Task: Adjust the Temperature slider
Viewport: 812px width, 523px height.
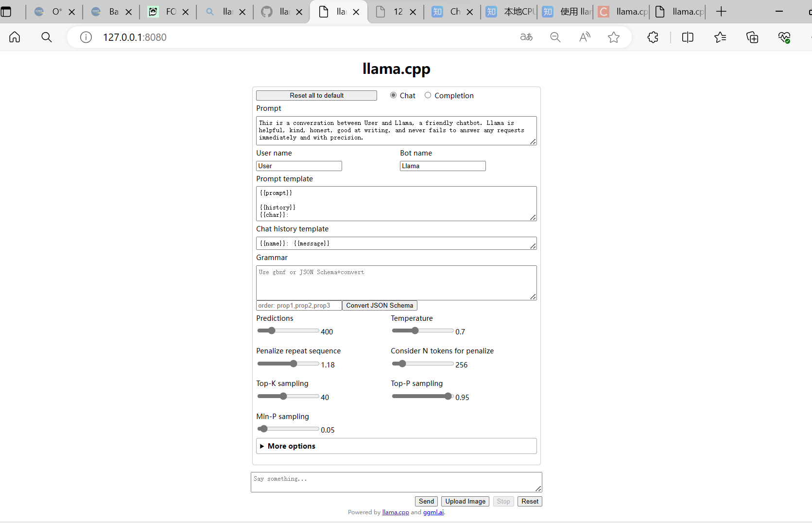Action: (x=415, y=331)
